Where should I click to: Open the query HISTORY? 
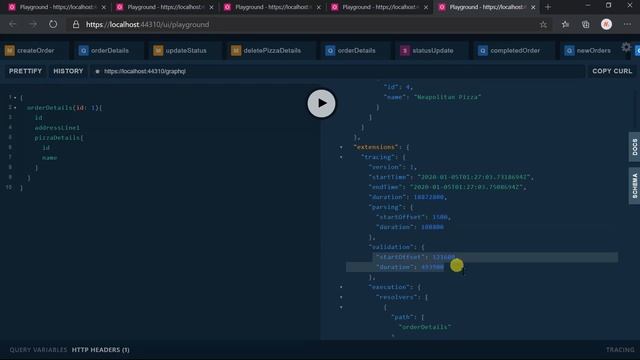pyautogui.click(x=68, y=71)
